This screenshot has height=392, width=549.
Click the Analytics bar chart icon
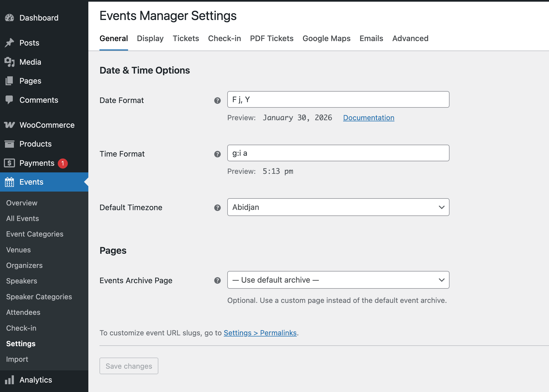[x=9, y=380]
